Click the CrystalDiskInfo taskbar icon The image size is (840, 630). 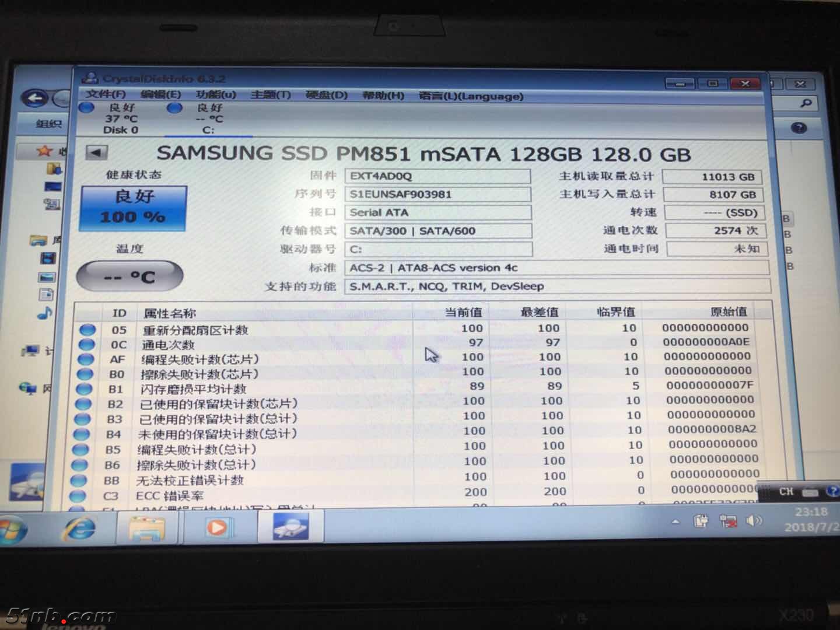pyautogui.click(x=290, y=527)
